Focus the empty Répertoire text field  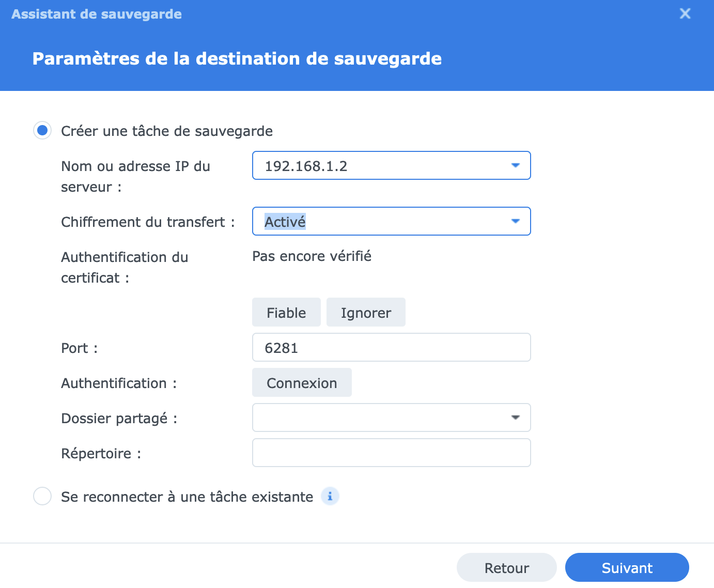(x=391, y=453)
